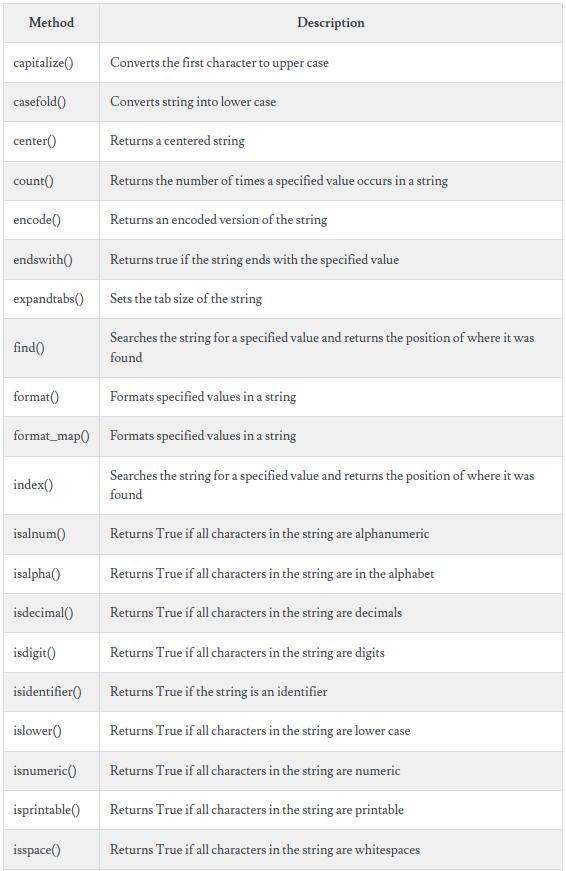Select the format() method row
566x871 pixels.
(283, 397)
